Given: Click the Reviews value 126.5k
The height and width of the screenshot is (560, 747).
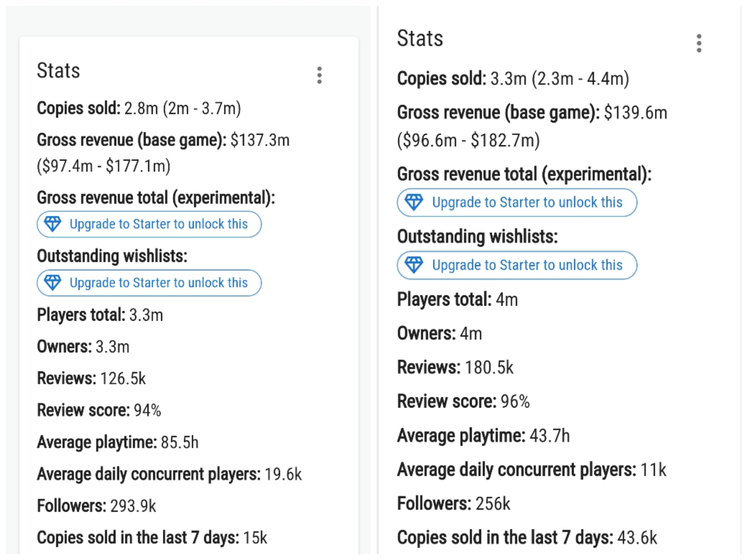Looking at the screenshot, I should pos(123,378).
